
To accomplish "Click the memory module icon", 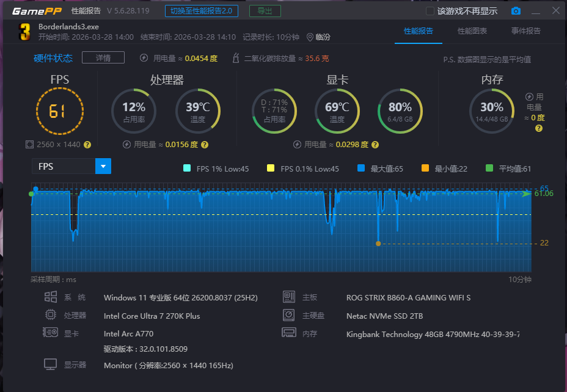I will pos(289,332).
